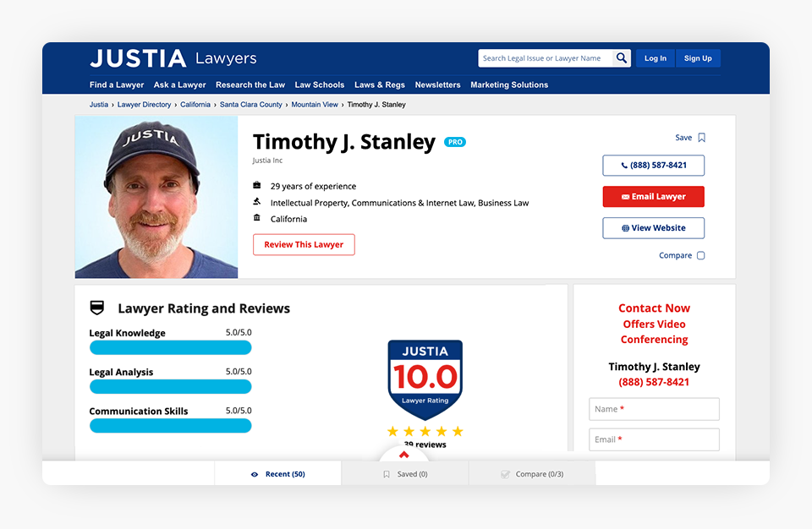Click the JUSTIA Lawyers logo

pyautogui.click(x=173, y=58)
